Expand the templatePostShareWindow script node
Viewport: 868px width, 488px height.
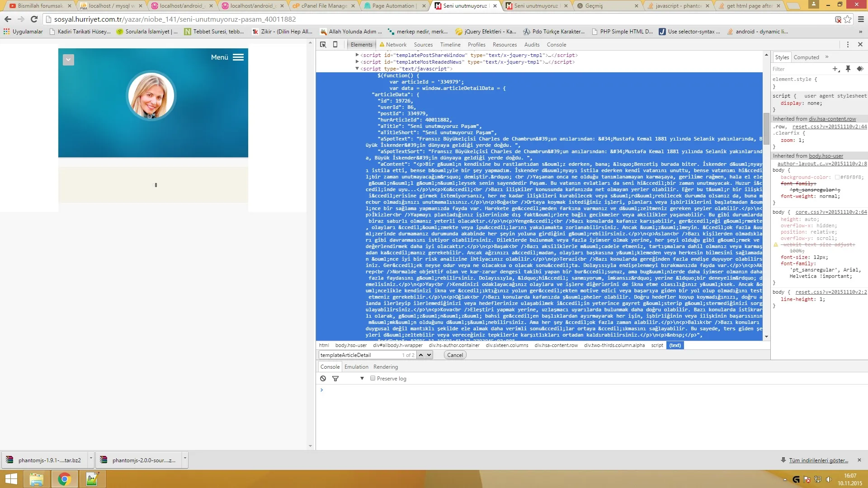point(357,55)
